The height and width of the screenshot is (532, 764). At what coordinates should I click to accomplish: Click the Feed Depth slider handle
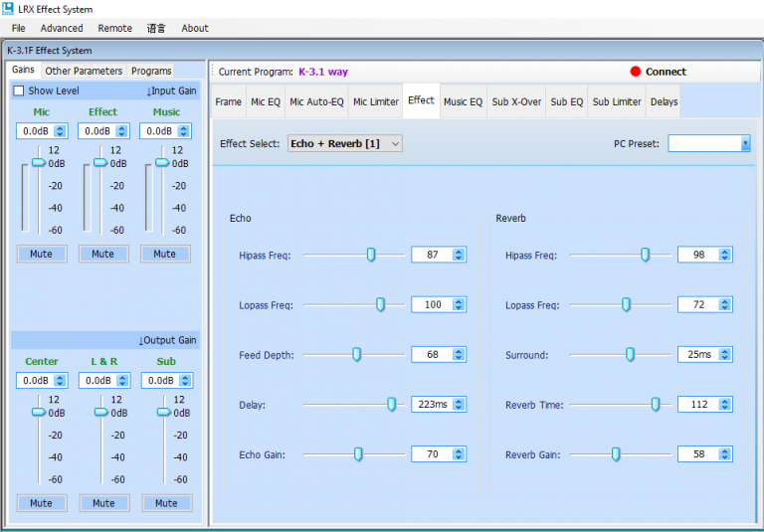coord(357,354)
